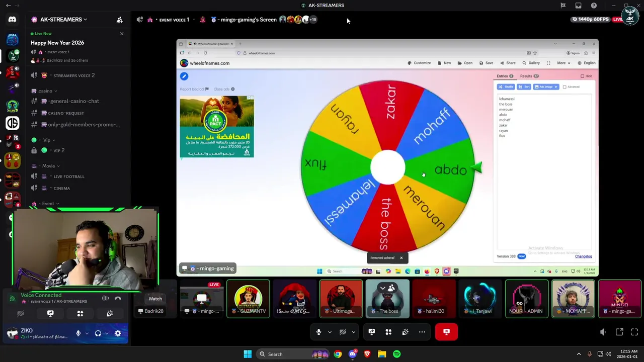Screen dimensions: 644x362
Task: Open activities icon in voice panel
Action: 80,313
